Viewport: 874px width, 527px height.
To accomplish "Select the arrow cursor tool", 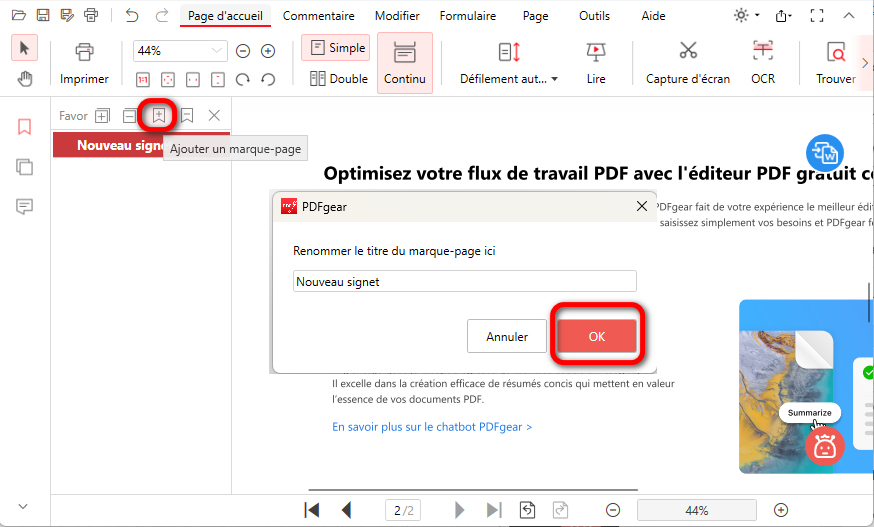I will 25,47.
